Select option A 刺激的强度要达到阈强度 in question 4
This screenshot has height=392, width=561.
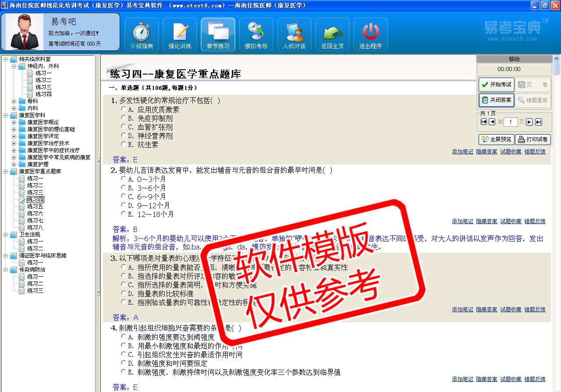(124, 337)
